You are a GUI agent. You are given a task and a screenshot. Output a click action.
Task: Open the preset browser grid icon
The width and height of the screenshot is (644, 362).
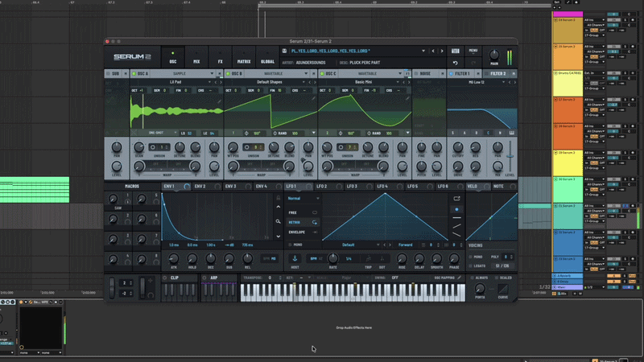456,51
